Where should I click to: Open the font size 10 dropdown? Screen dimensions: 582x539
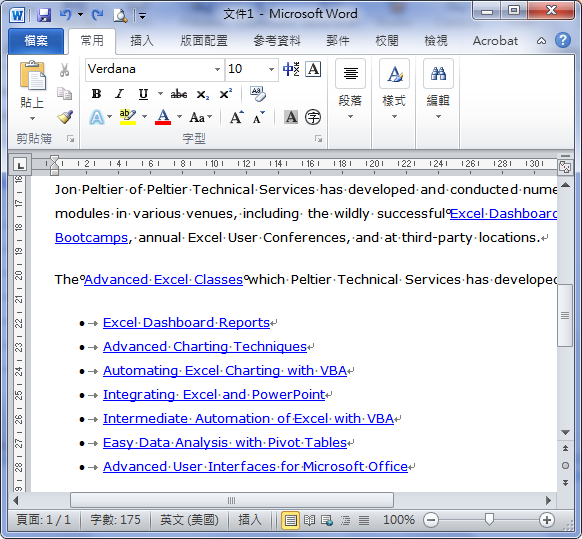pyautogui.click(x=271, y=69)
